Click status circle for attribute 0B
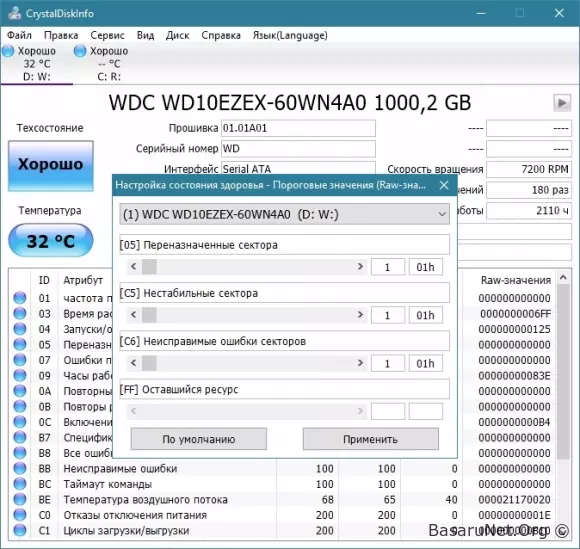The image size is (580, 549). pos(20,407)
